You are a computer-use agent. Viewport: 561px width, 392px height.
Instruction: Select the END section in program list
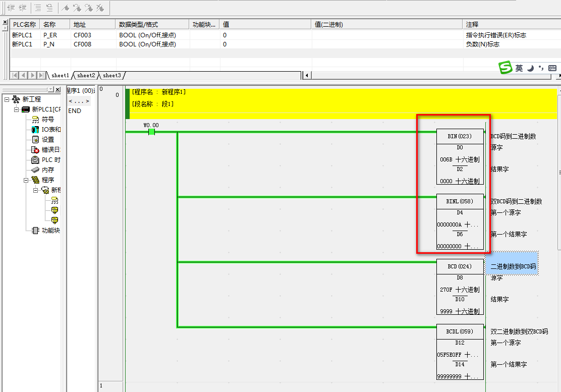75,111
